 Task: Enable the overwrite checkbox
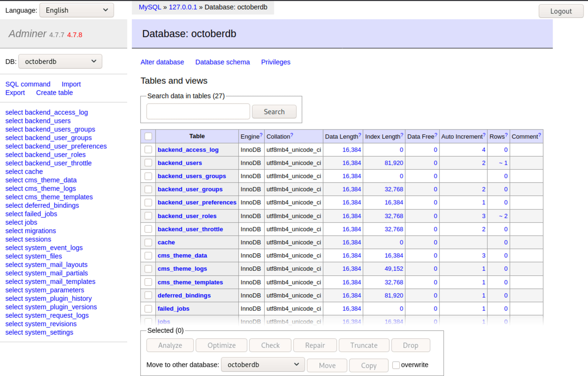[x=396, y=365]
